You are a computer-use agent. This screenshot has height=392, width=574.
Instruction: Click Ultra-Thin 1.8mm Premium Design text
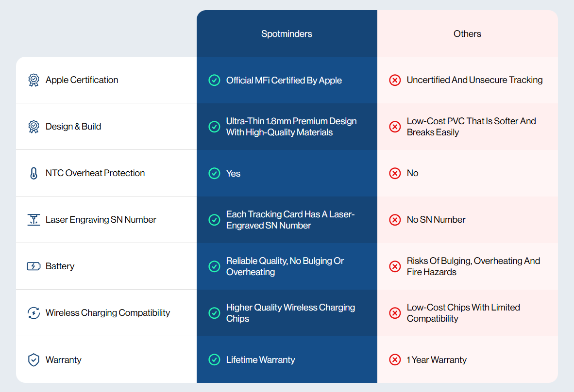coord(291,127)
